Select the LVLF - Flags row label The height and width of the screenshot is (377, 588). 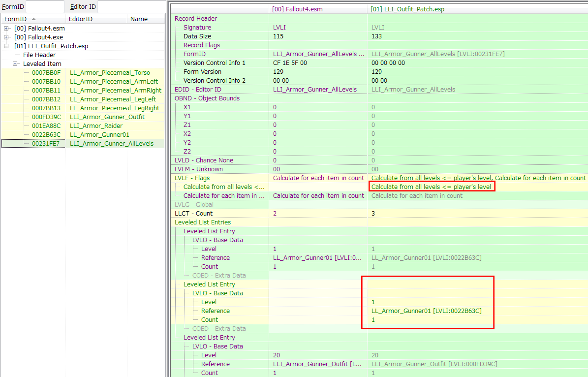pyautogui.click(x=192, y=178)
